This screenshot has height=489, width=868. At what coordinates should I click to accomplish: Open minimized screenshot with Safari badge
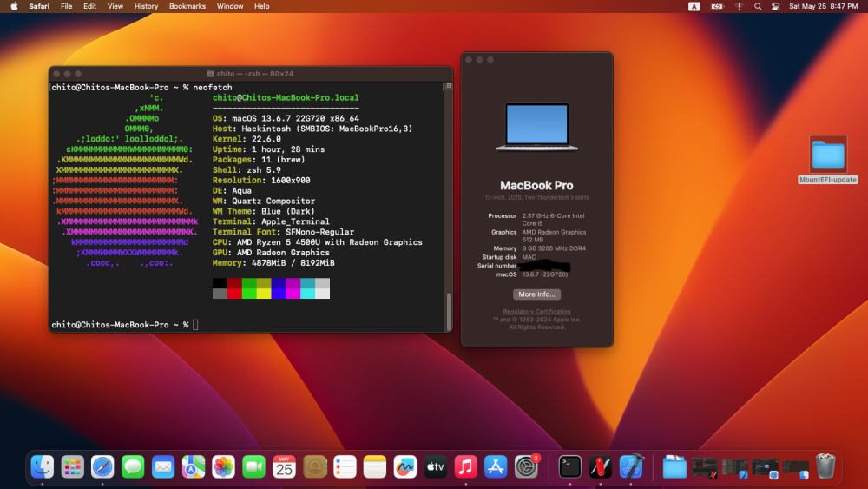point(765,467)
